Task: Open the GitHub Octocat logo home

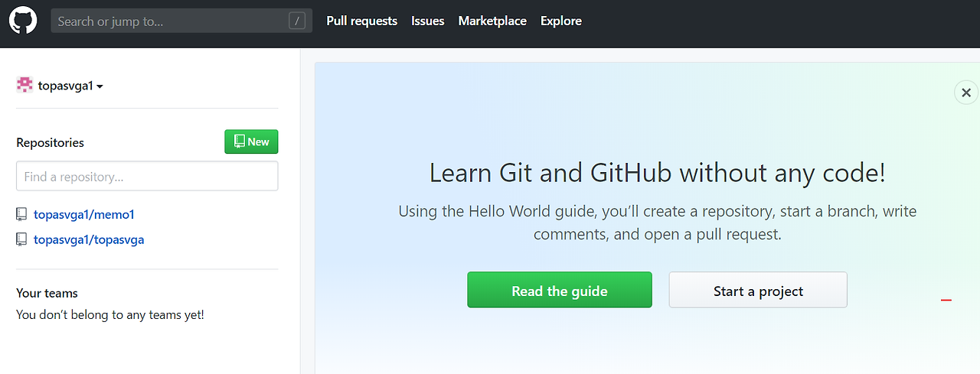Action: [23, 21]
